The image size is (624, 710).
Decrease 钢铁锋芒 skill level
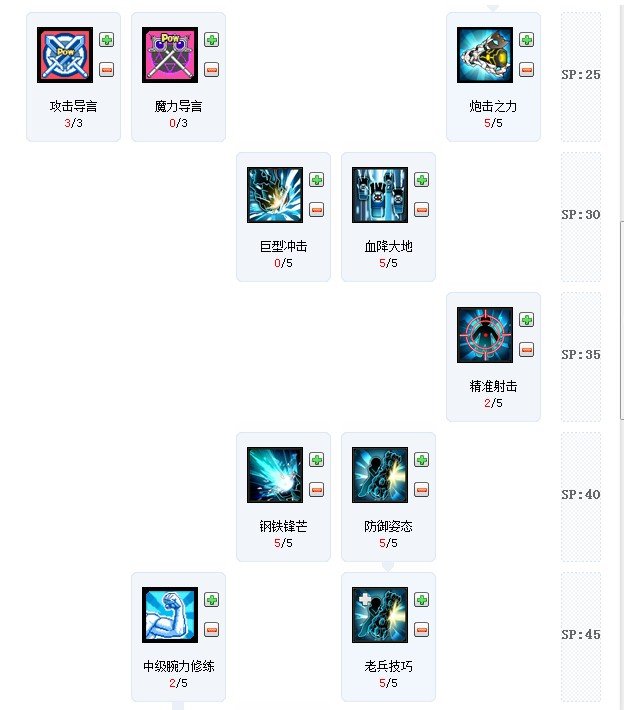317,489
